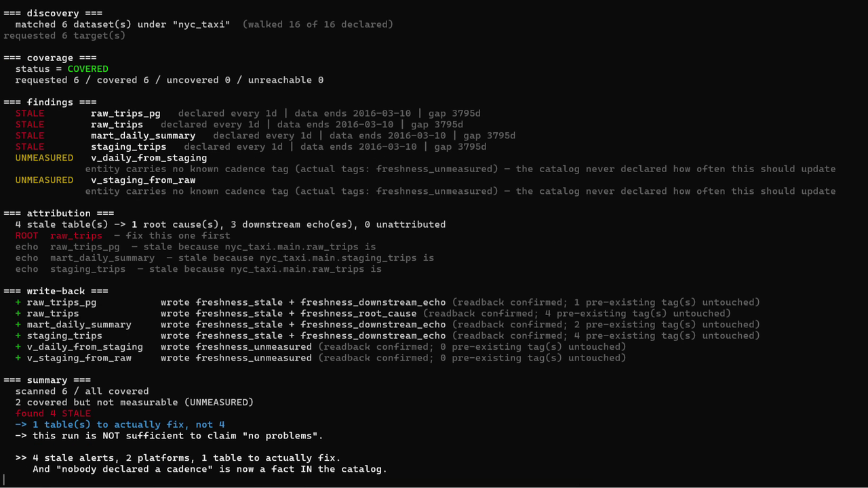Screen dimensions: 868x488
Task: Click the red ROOT label in attribution
Action: click(x=27, y=236)
